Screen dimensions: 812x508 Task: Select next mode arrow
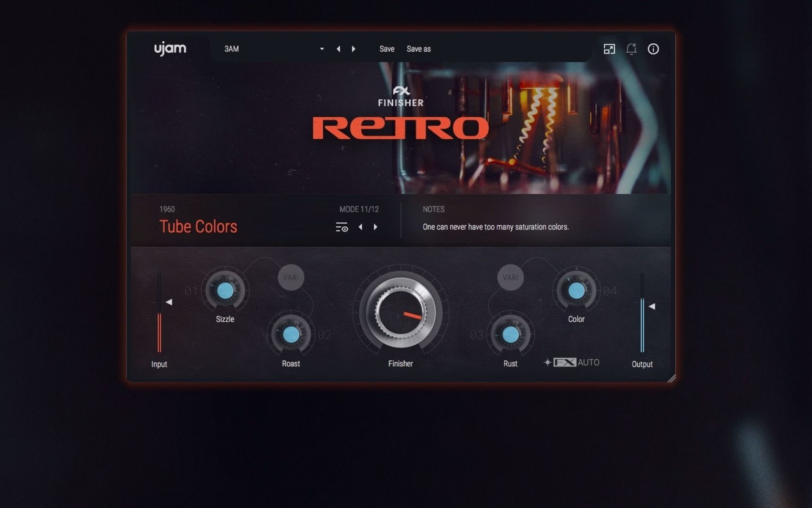(x=375, y=227)
